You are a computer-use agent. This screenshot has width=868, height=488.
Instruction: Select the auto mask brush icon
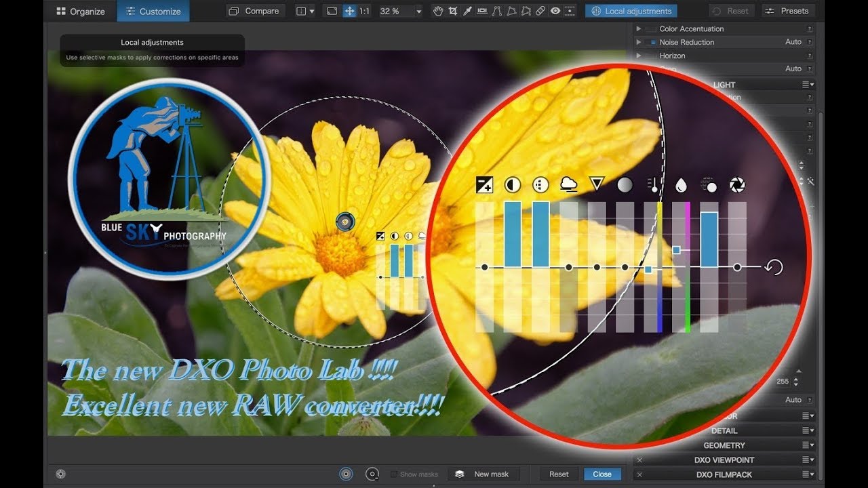click(372, 474)
